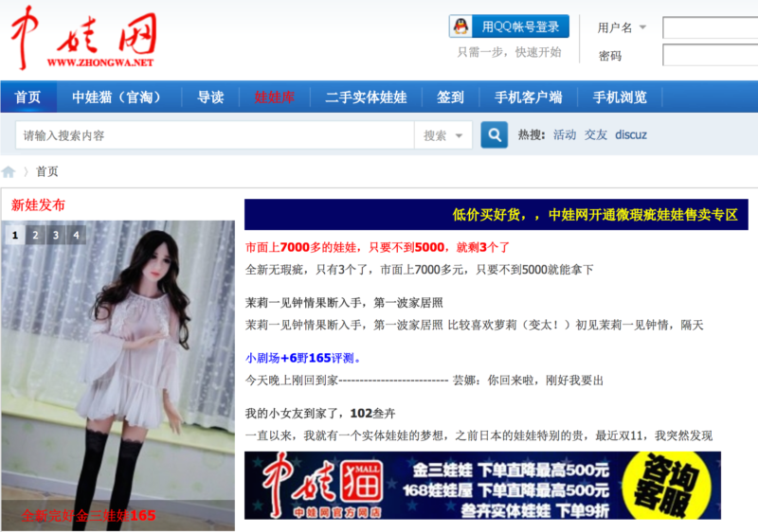Click the QQ penguin login icon
The image size is (758, 532).
coord(461,27)
